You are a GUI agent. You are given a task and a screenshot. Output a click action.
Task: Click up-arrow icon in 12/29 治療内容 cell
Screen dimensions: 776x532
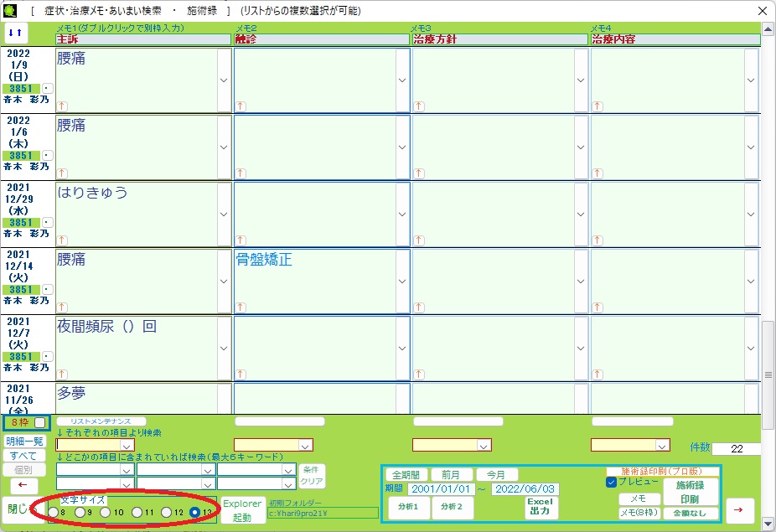tap(598, 240)
